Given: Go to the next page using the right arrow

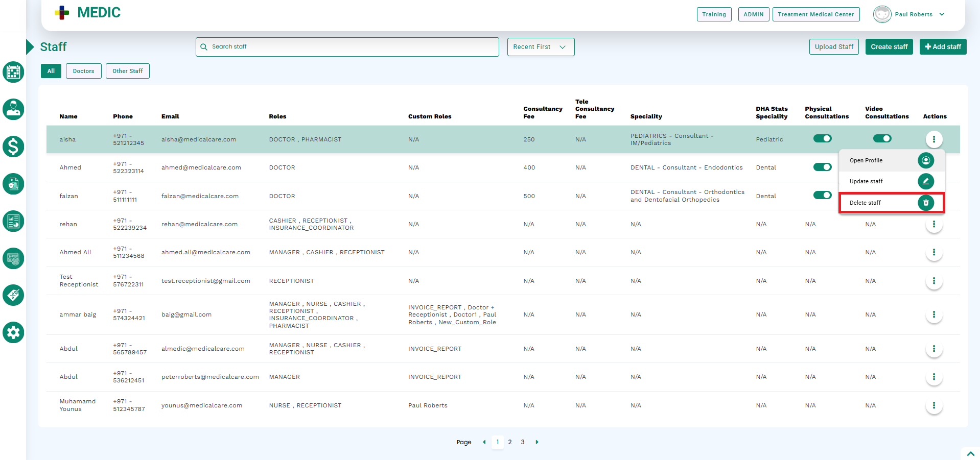Looking at the screenshot, I should coord(536,442).
